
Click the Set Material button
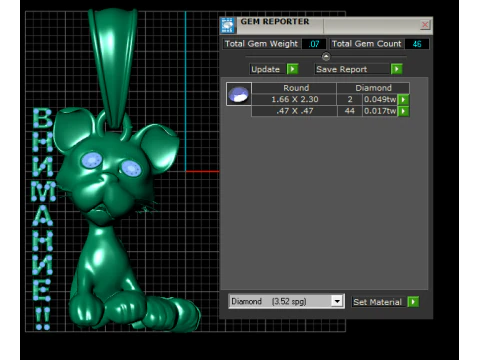pyautogui.click(x=379, y=302)
